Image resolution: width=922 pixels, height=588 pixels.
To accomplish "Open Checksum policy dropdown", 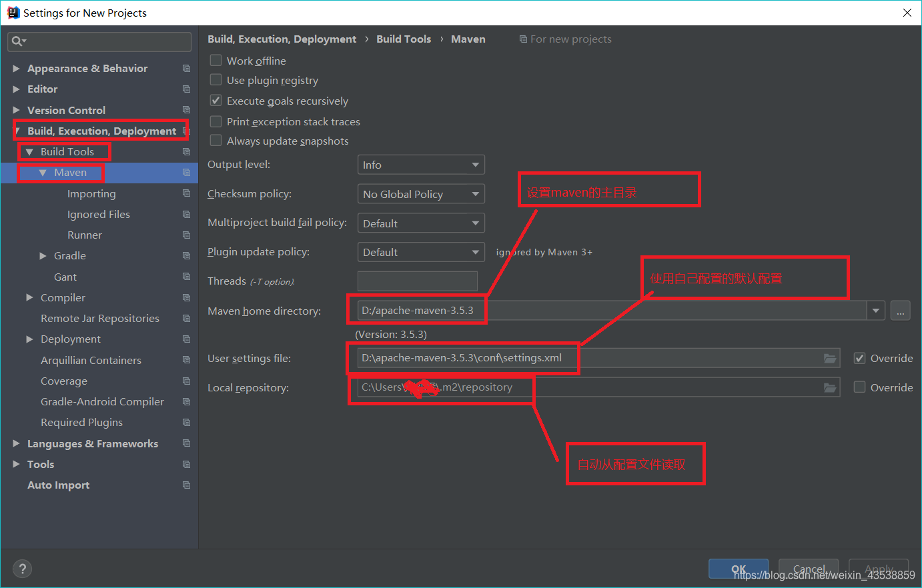I will coord(421,194).
